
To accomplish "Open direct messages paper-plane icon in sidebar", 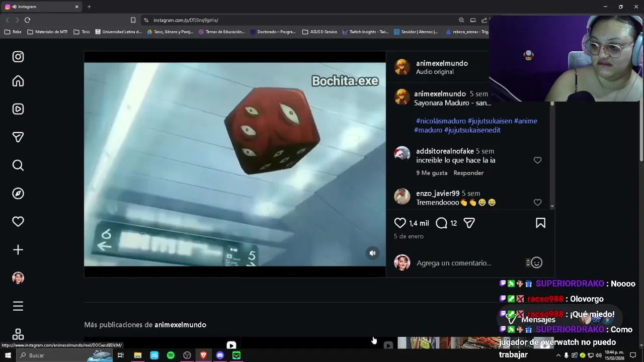I will pos(18,137).
